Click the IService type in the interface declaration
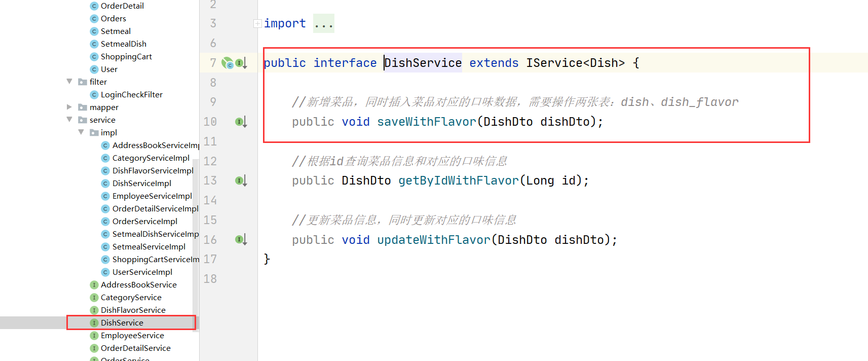Image resolution: width=868 pixels, height=361 pixels. pyautogui.click(x=554, y=63)
